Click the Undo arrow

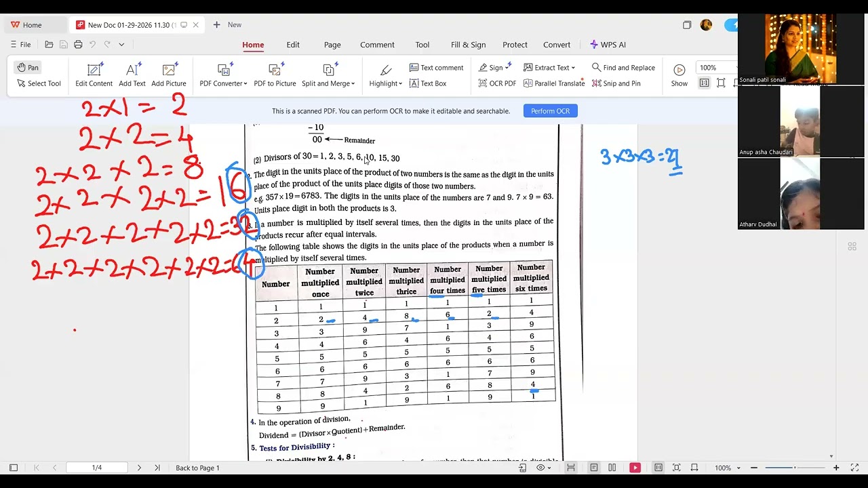click(x=92, y=45)
